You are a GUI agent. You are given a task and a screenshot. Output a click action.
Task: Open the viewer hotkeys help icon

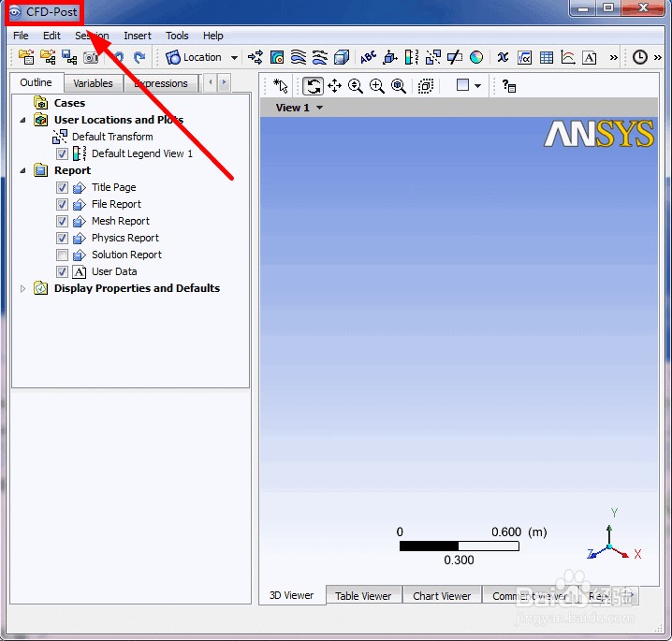pyautogui.click(x=509, y=86)
